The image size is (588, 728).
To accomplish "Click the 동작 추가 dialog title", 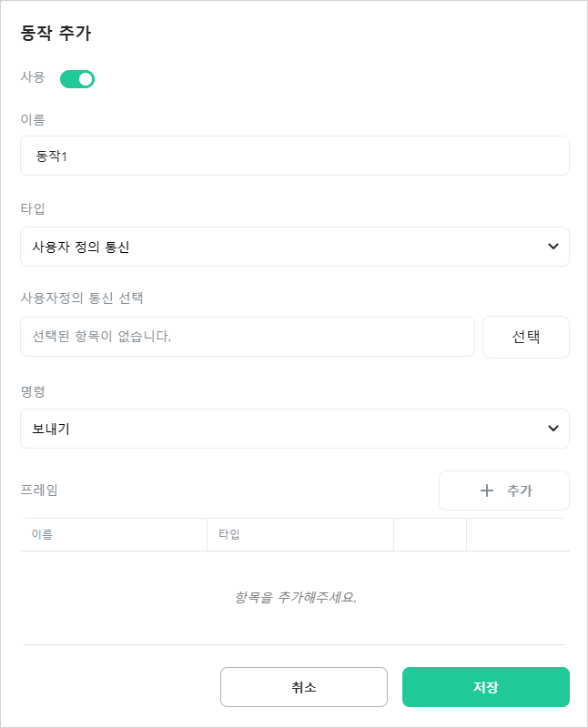I will (x=56, y=33).
